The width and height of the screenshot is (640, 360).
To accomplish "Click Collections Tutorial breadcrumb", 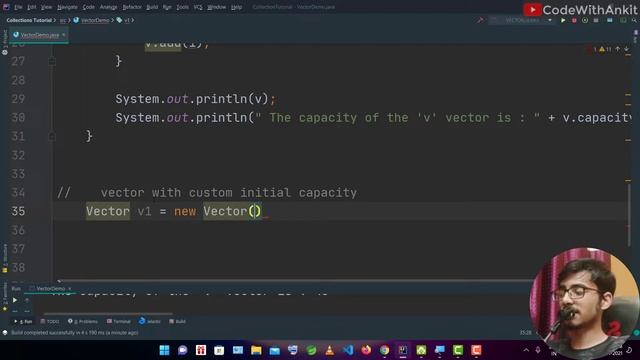I will [x=29, y=20].
